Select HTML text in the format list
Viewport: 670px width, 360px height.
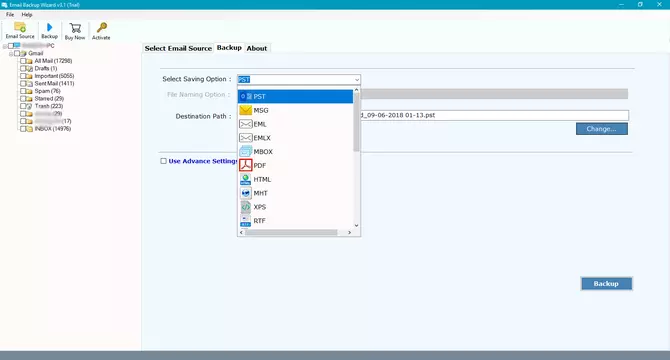[x=262, y=179]
